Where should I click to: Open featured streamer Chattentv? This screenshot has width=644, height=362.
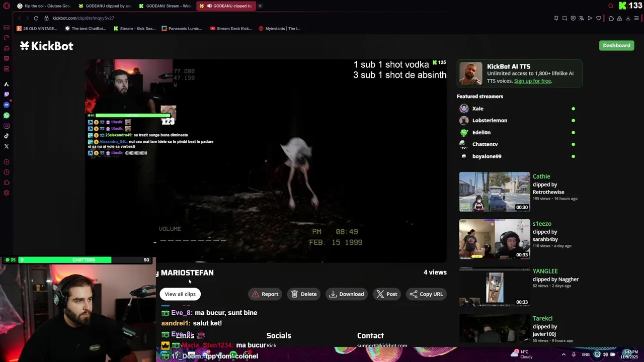[x=485, y=144]
